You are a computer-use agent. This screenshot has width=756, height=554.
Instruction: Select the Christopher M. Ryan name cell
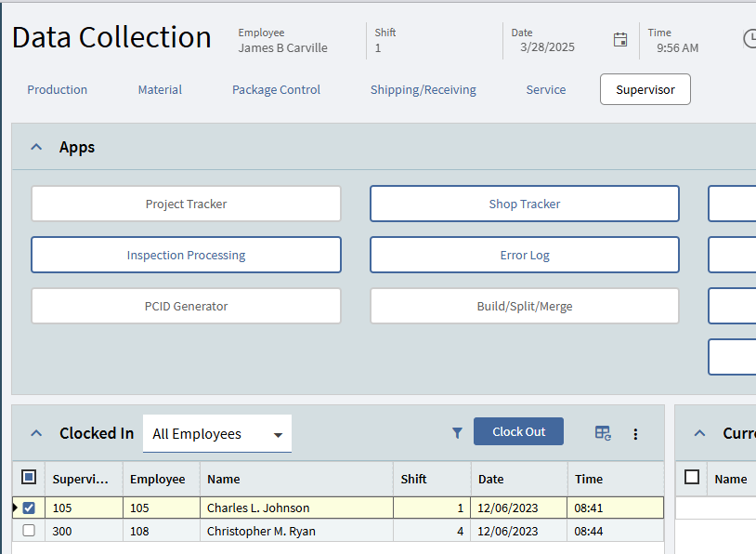296,531
